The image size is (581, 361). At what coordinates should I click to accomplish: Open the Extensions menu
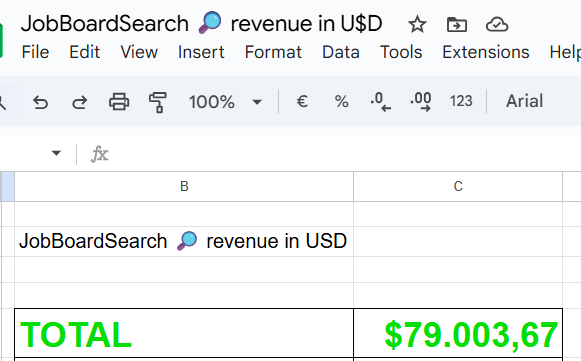coord(485,52)
